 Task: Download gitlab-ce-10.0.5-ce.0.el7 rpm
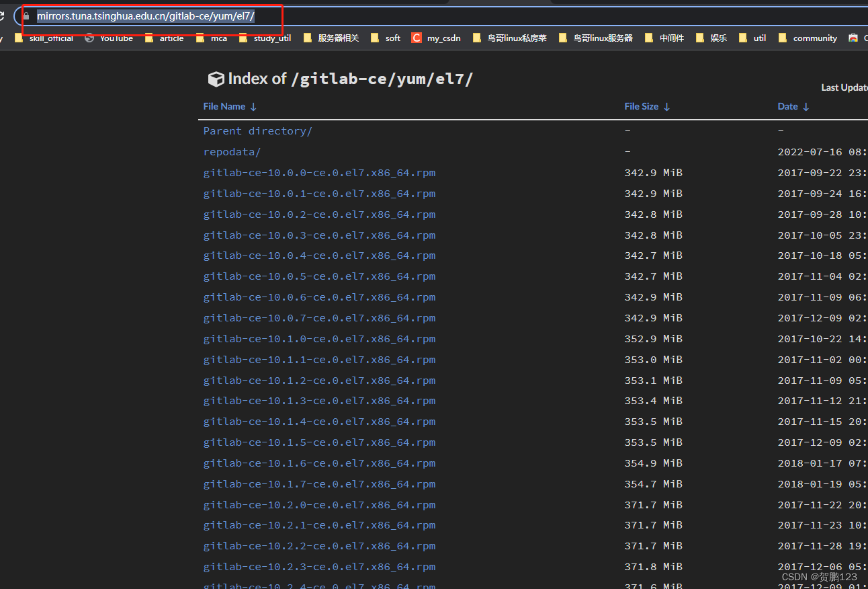point(319,276)
